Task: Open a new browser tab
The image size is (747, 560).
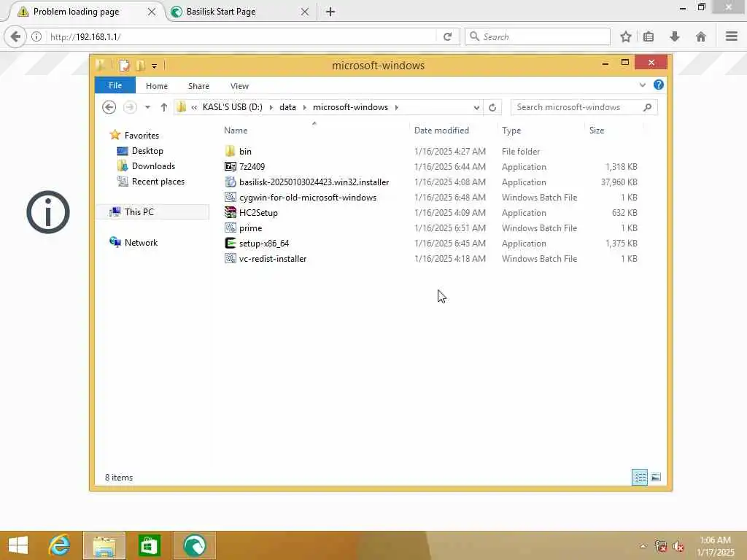Action: coord(330,12)
